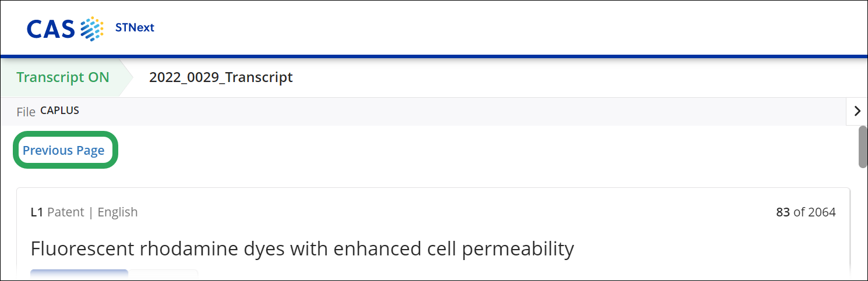Click the CAPLUS file name
Screen dimensions: 868x281
[x=59, y=111]
